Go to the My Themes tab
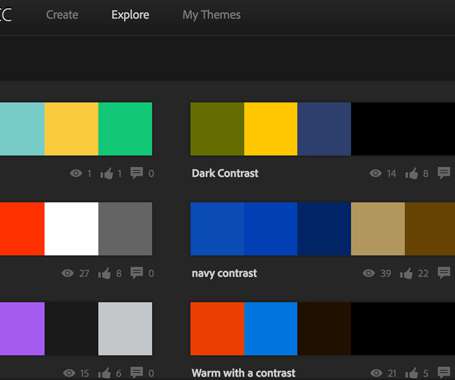The width and height of the screenshot is (455, 380). [211, 15]
